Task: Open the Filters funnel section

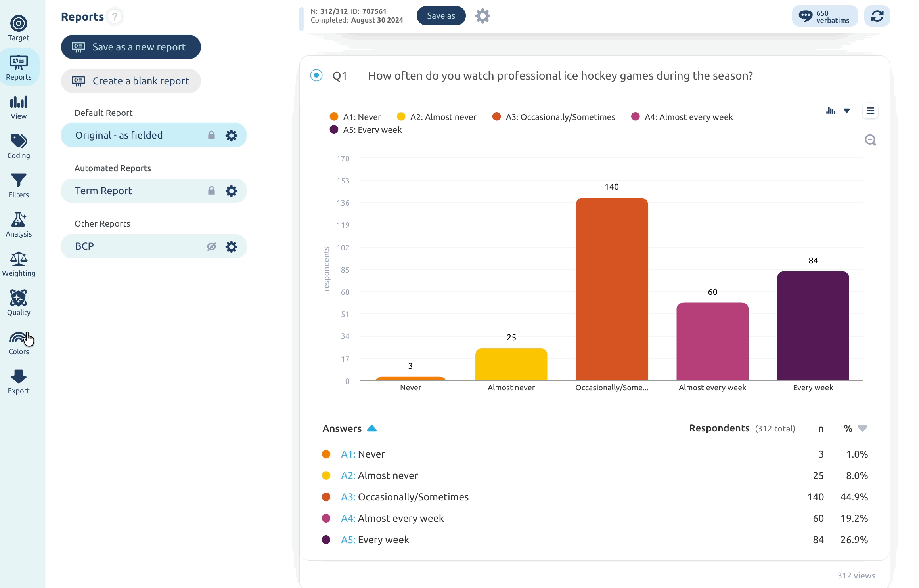Action: [19, 185]
